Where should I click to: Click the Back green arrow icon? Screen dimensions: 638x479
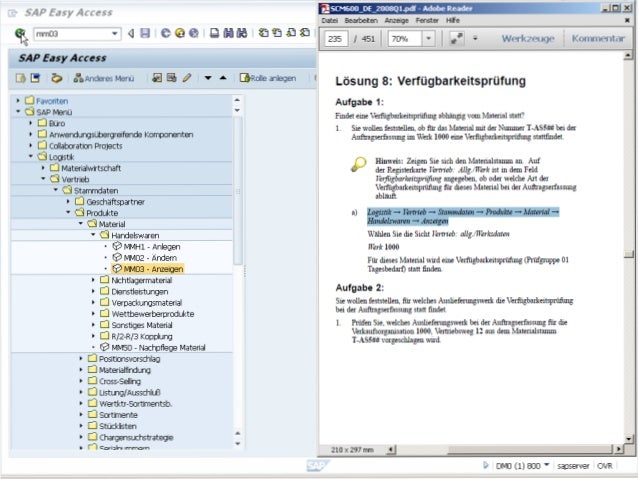166,33
